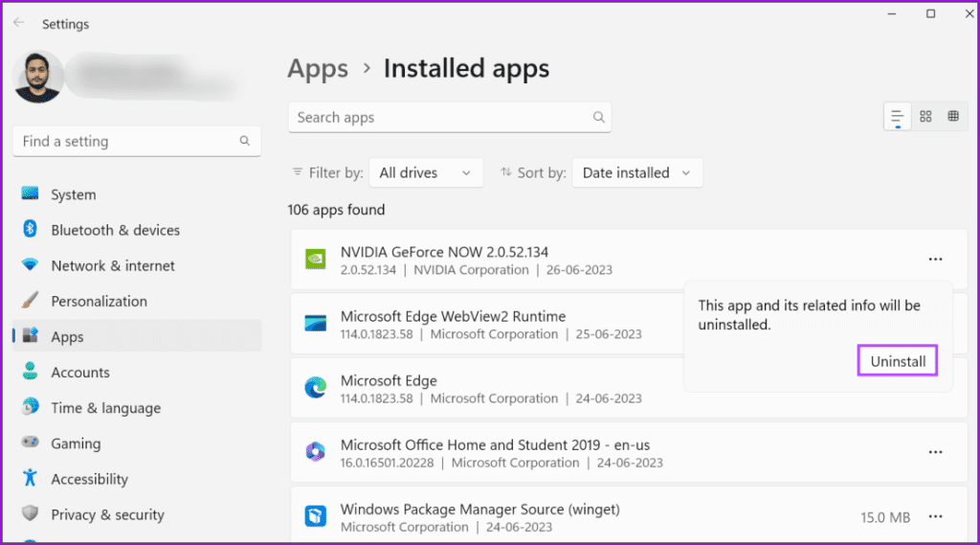Screen dimensions: 980x545
Task: Click the Bluetooth icon in sidebar
Action: point(30,229)
